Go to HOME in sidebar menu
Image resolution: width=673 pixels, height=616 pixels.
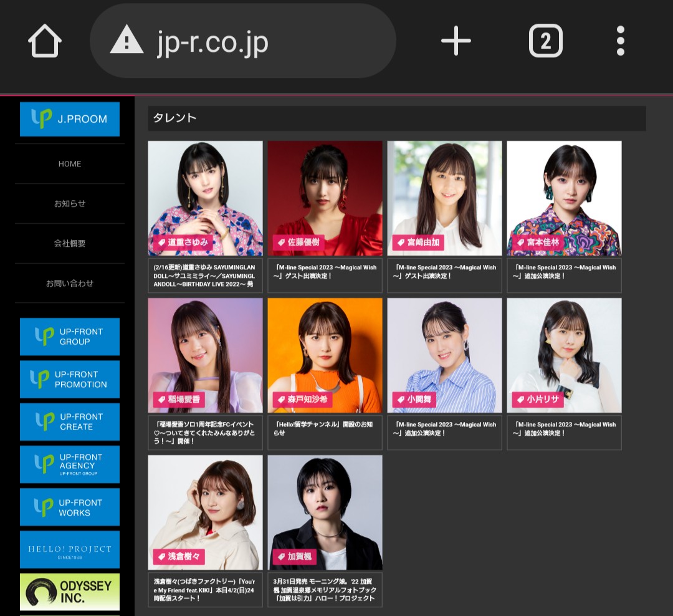coord(70,164)
